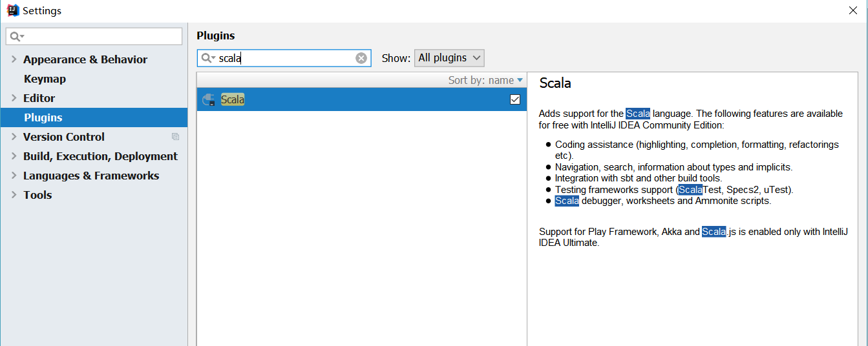The height and width of the screenshot is (346, 868).
Task: Expand the Appearance & Behavior section
Action: coord(14,59)
